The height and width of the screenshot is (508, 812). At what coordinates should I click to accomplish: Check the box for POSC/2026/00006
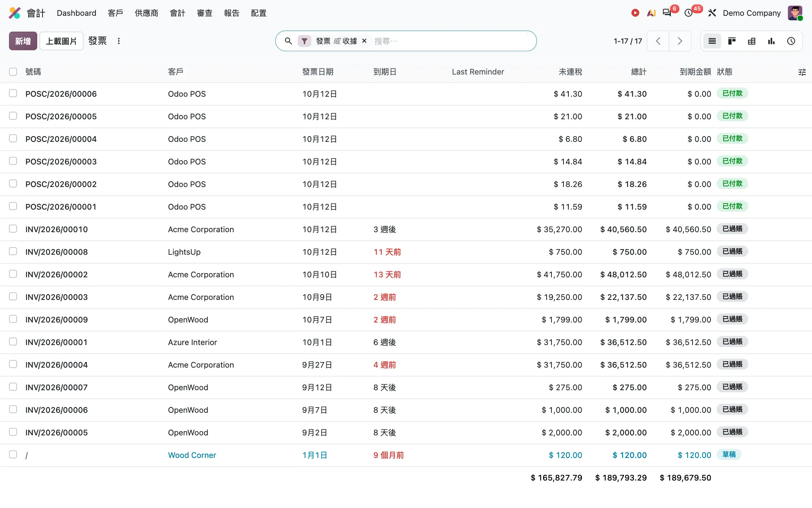coord(13,93)
